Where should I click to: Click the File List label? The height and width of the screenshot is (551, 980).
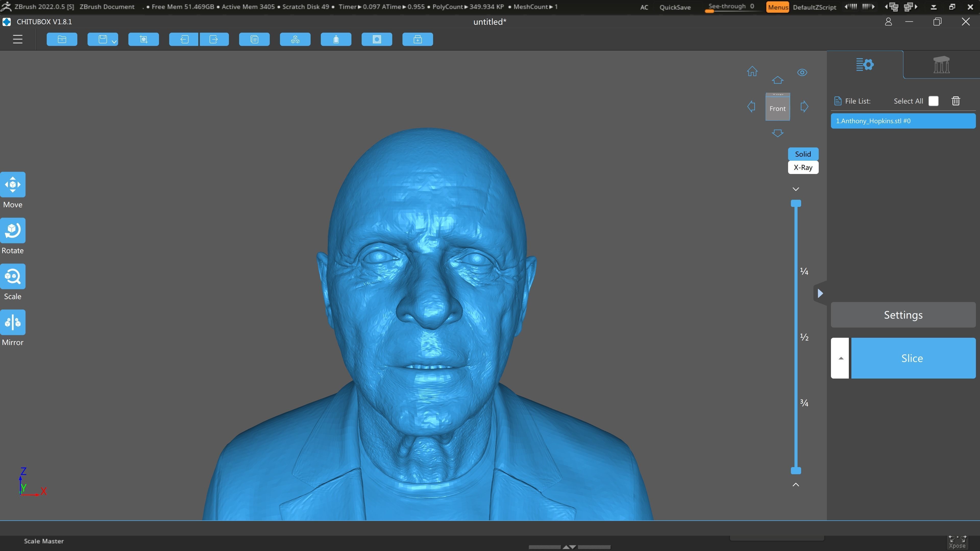pos(857,101)
